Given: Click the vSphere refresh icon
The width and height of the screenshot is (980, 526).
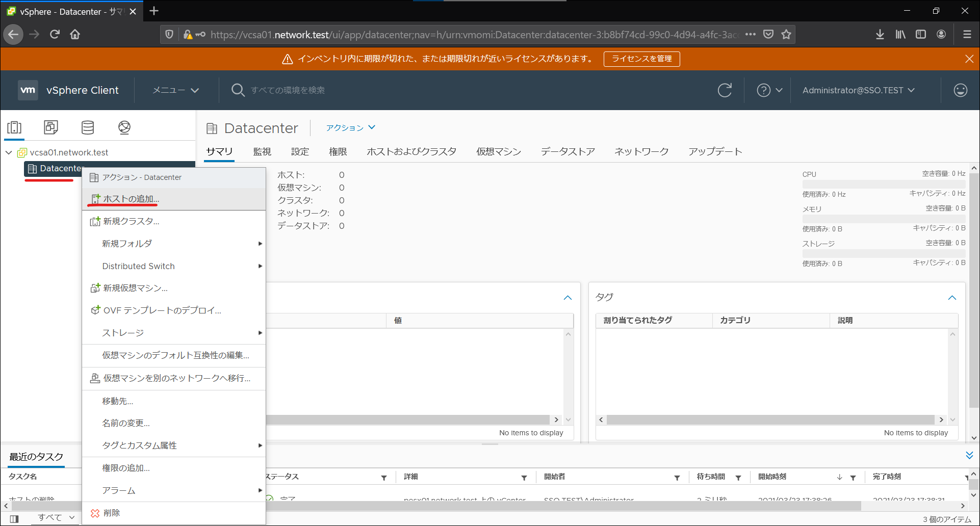Looking at the screenshot, I should tap(725, 90).
